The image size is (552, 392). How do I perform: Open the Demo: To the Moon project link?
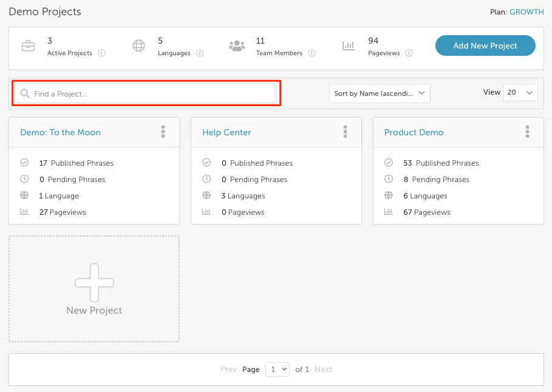pyautogui.click(x=61, y=132)
